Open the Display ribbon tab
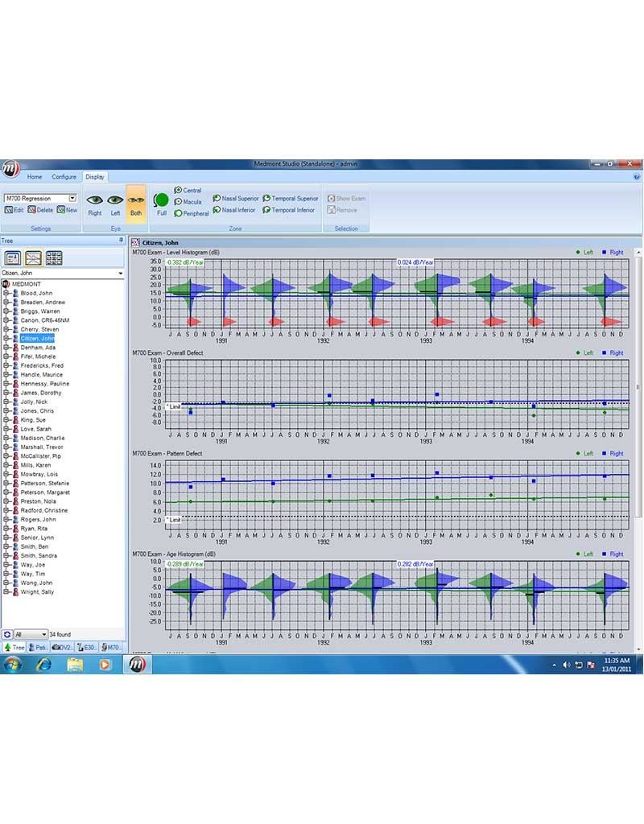Screen dimensions: 644x824 coord(95,177)
